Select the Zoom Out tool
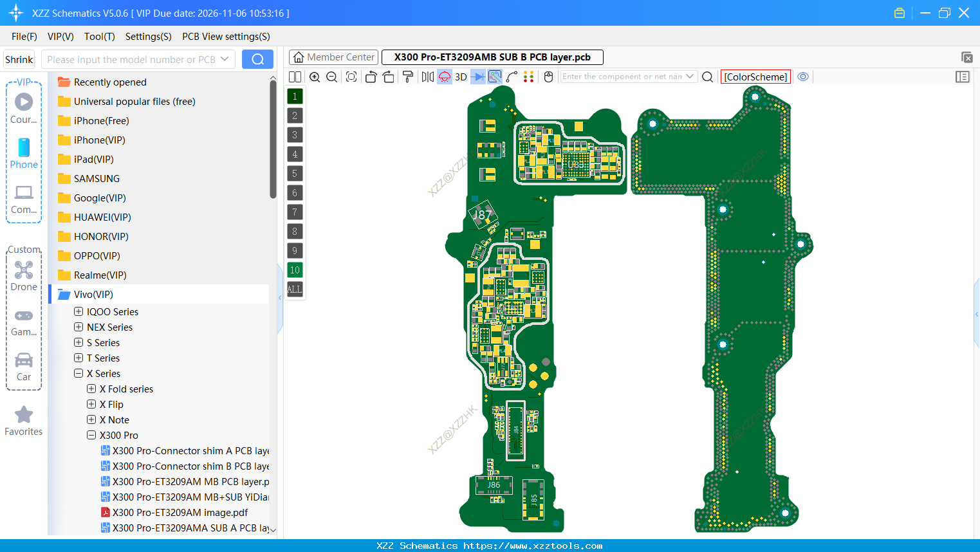Image resolution: width=980 pixels, height=552 pixels. pyautogui.click(x=331, y=77)
